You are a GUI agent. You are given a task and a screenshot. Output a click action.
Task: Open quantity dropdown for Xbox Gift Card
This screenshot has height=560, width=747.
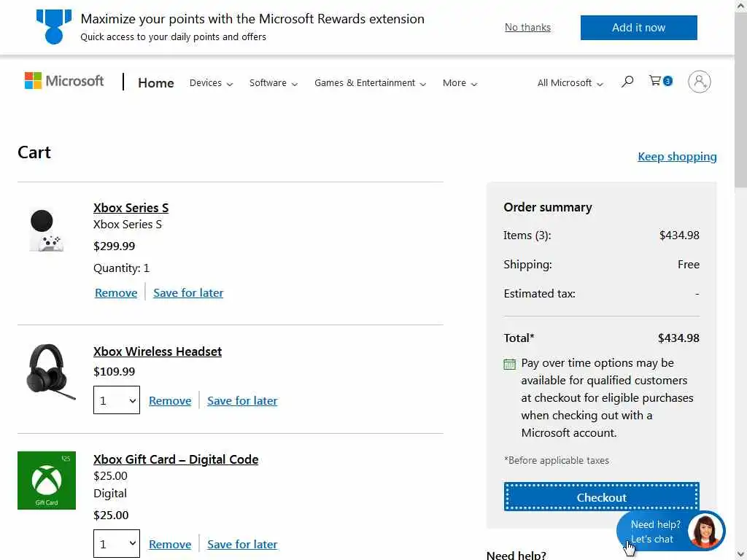117,544
